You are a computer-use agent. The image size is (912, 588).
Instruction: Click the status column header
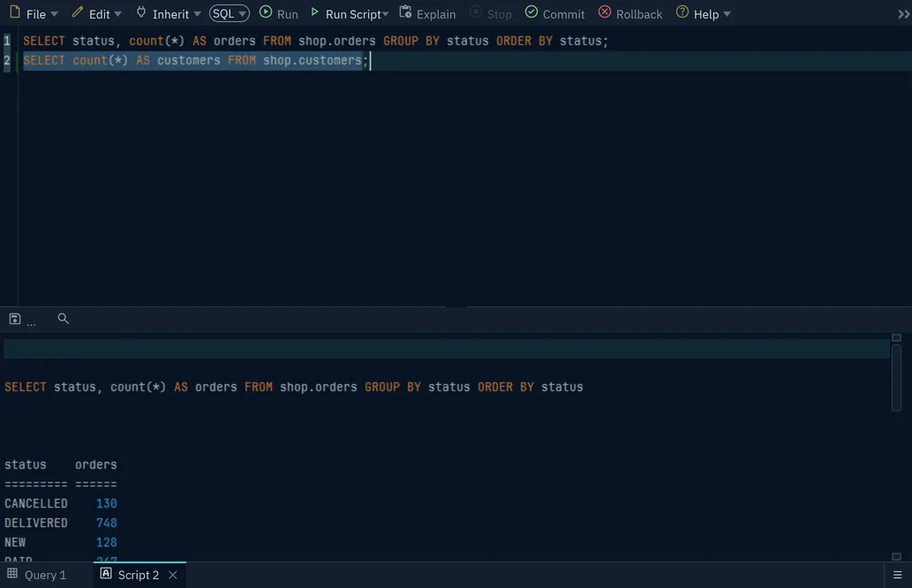pyautogui.click(x=26, y=464)
